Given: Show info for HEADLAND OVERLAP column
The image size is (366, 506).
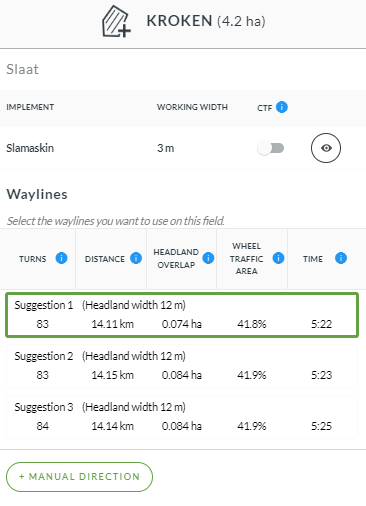Looking at the screenshot, I should (x=208, y=258).
